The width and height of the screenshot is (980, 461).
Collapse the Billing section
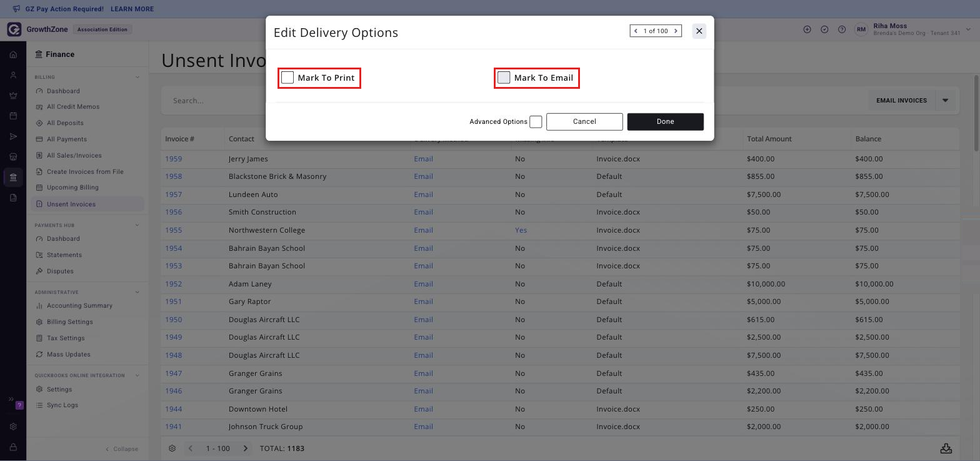(137, 78)
